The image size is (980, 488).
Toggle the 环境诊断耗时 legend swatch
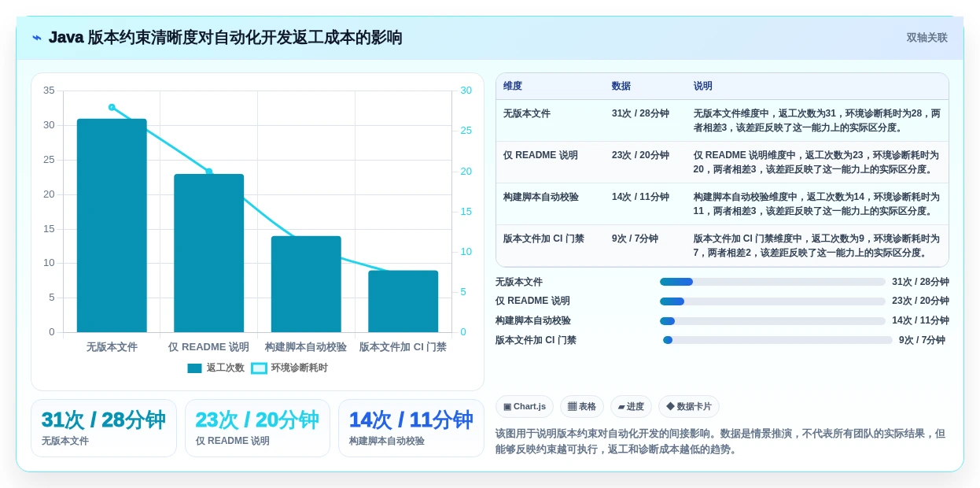(259, 368)
